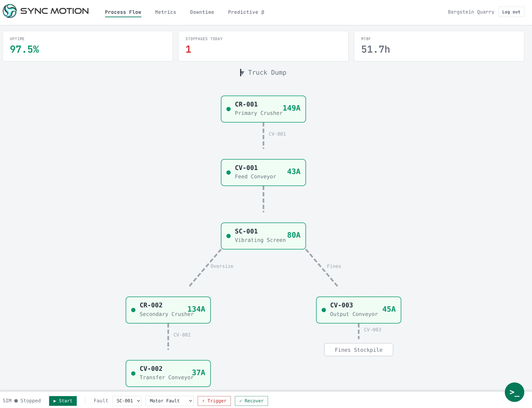Click the Truck Dump flag icon
The image size is (532, 408).
(x=242, y=73)
